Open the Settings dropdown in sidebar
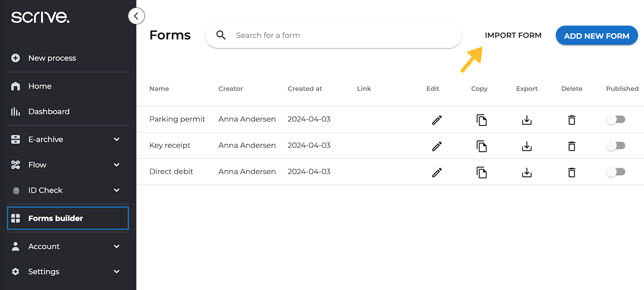The width and height of the screenshot is (644, 290). 116,271
